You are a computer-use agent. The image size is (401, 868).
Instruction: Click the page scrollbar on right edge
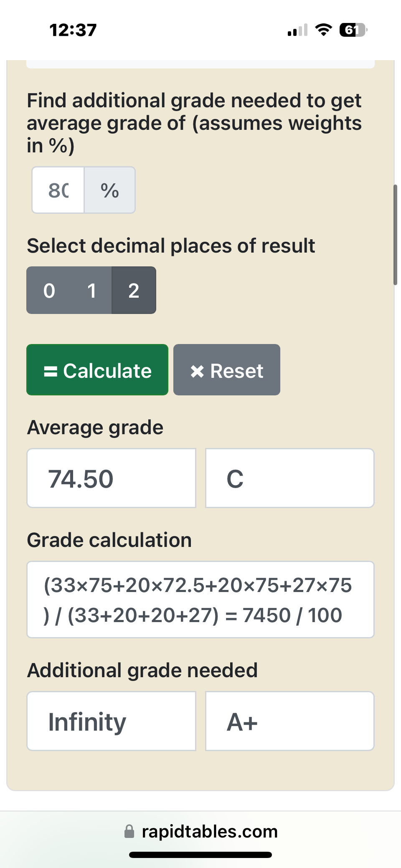coord(395,235)
